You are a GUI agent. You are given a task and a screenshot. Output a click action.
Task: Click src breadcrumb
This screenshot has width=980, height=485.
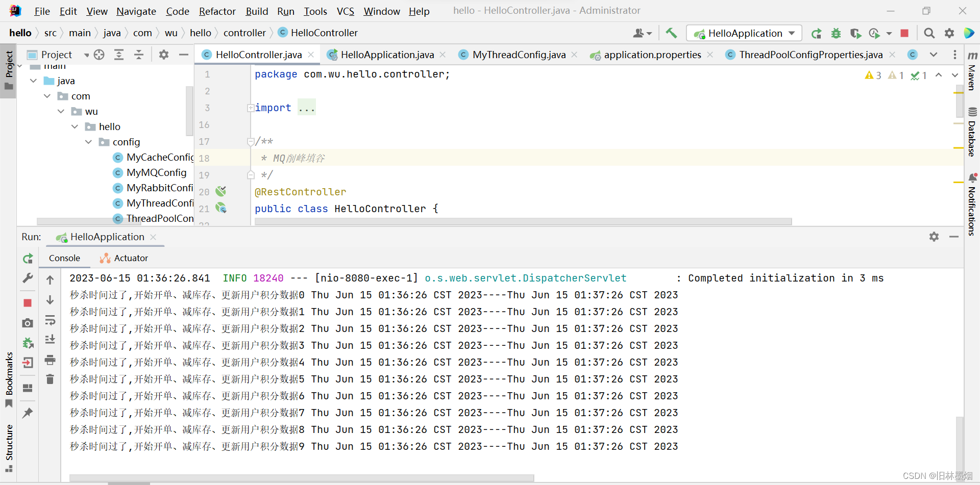click(x=51, y=33)
